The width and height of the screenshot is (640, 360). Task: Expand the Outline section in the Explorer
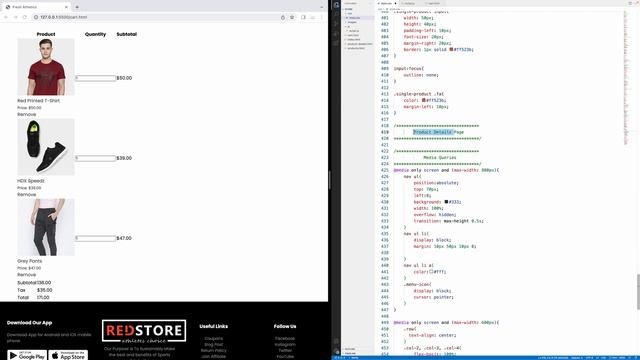pos(350,349)
